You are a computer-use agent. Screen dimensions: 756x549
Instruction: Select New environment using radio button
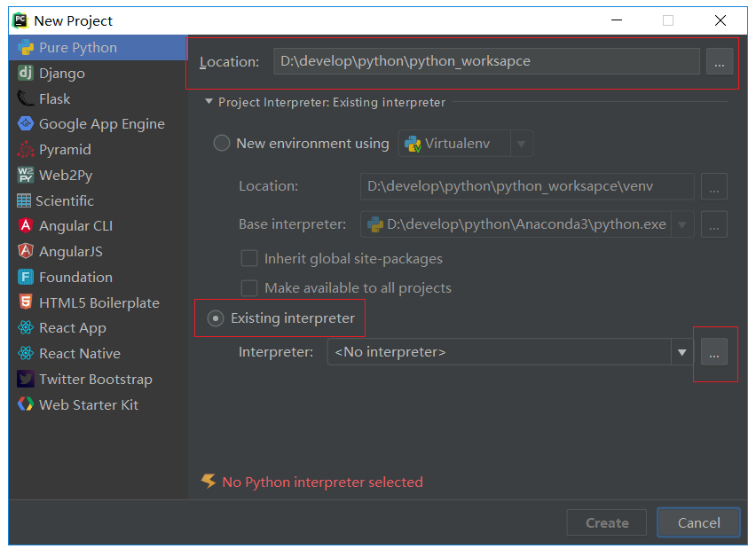221,143
